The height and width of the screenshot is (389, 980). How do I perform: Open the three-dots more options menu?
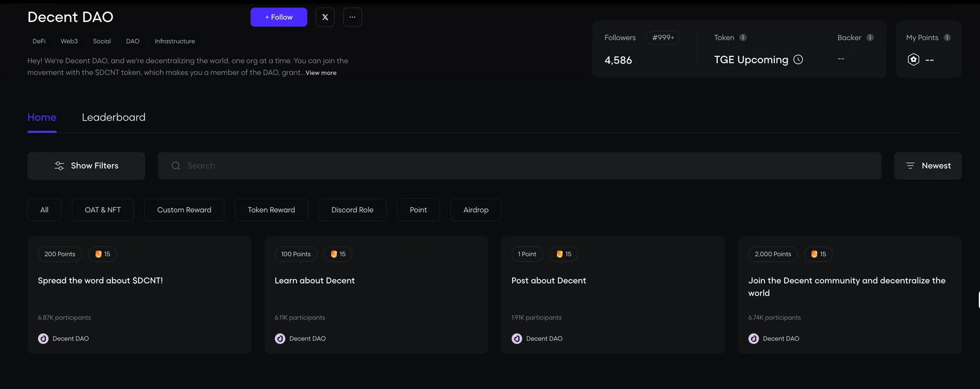point(352,17)
